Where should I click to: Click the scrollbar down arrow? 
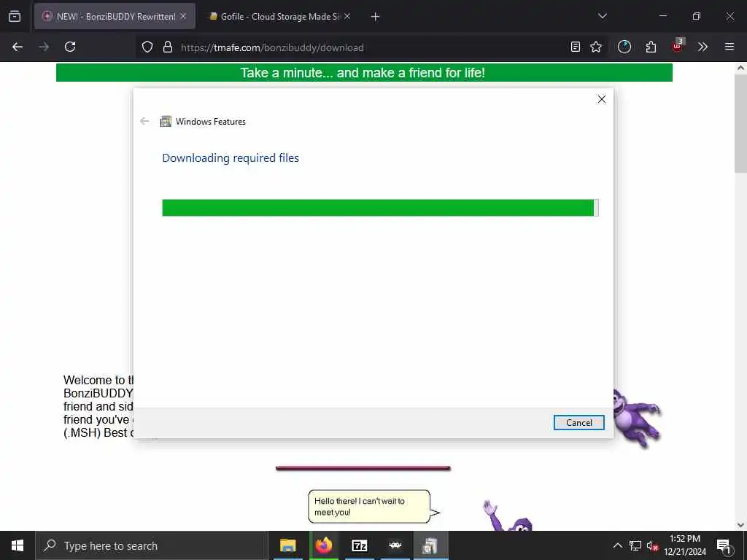point(740,525)
